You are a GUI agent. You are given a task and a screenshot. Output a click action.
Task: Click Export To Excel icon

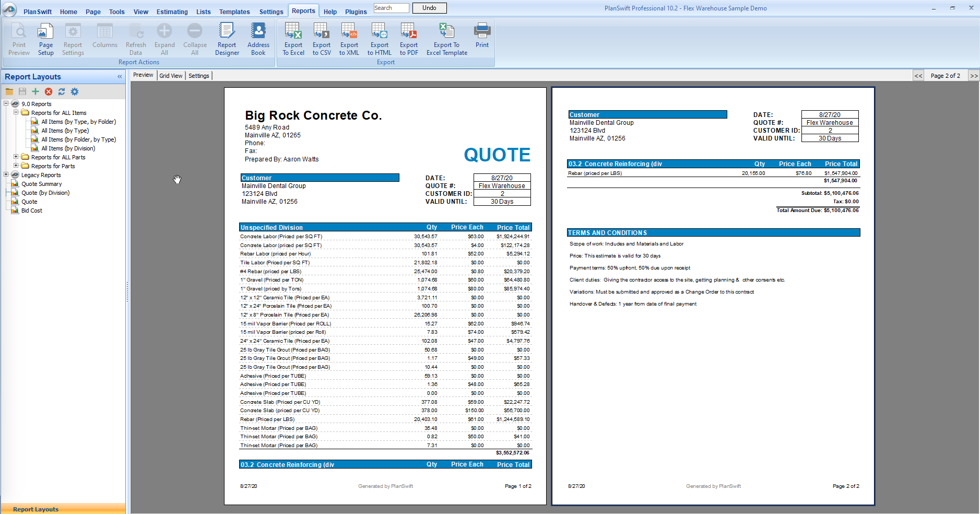tap(293, 39)
